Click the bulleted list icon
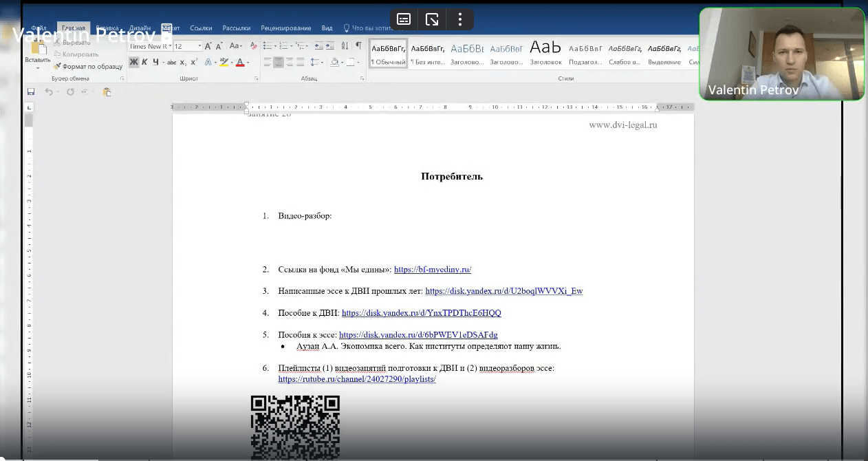Screen dimensions: 868x461 pyautogui.click(x=268, y=46)
